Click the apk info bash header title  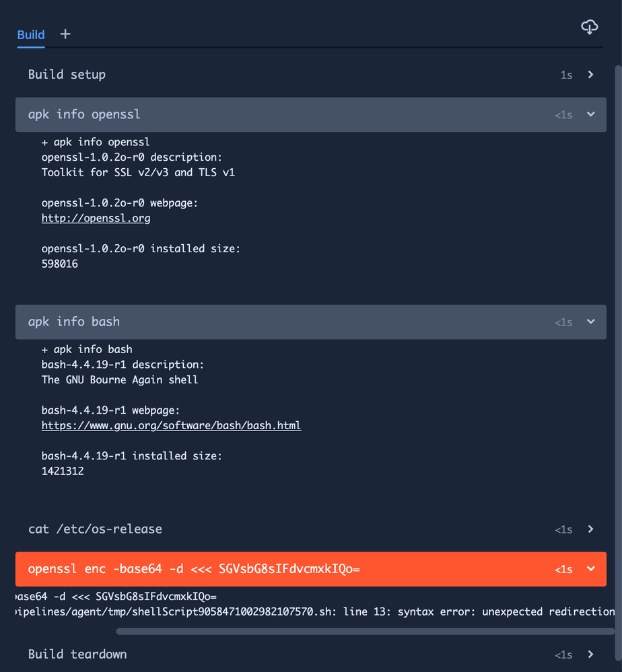74,322
